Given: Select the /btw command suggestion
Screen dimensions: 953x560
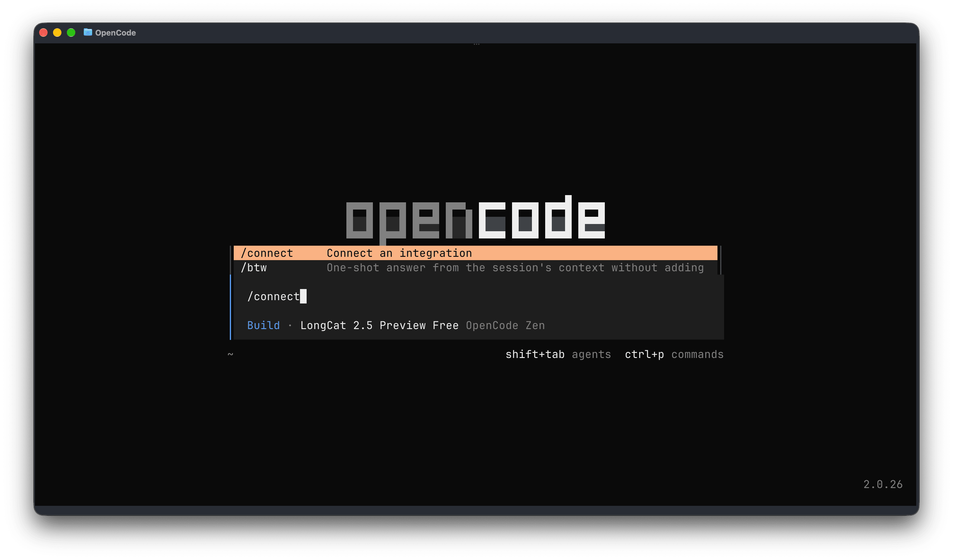Looking at the screenshot, I should (475, 267).
